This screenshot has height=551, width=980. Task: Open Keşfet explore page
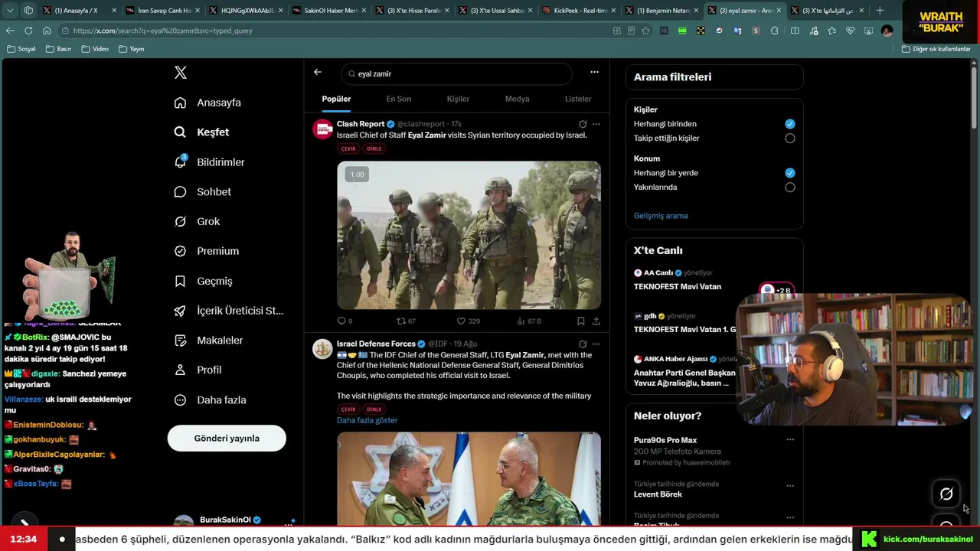coord(201,132)
